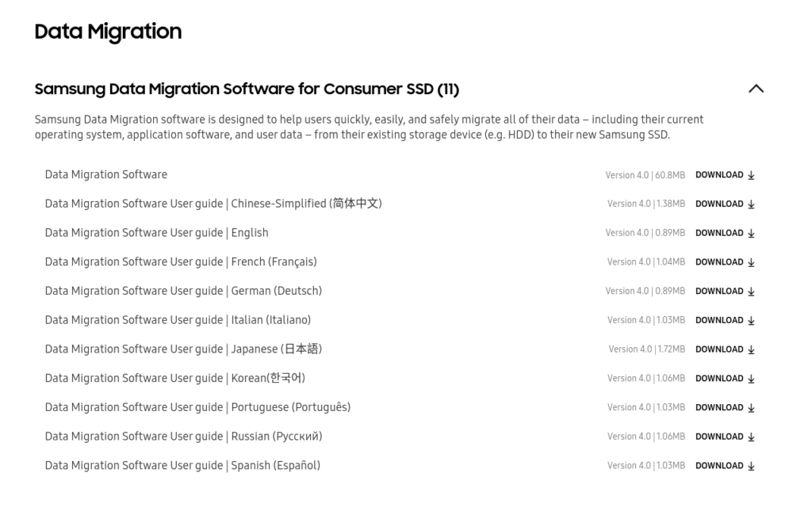Select 'User guide | Korean' row title
The width and height of the screenshot is (812, 511).
pos(175,378)
